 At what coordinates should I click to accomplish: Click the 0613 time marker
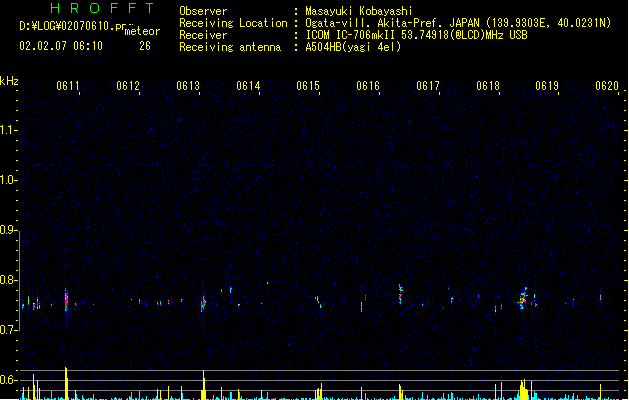(188, 86)
